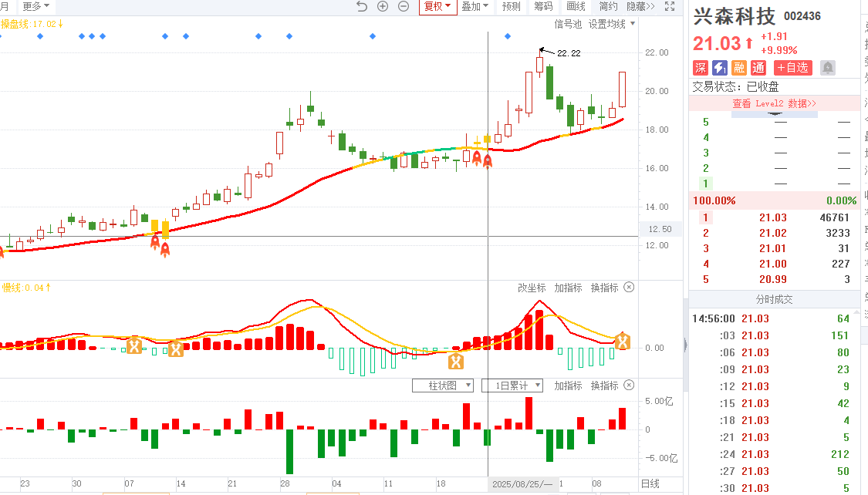This screenshot has height=495, width=868.
Task: Close the 慢线 MACD indicator panel
Action: tap(629, 287)
